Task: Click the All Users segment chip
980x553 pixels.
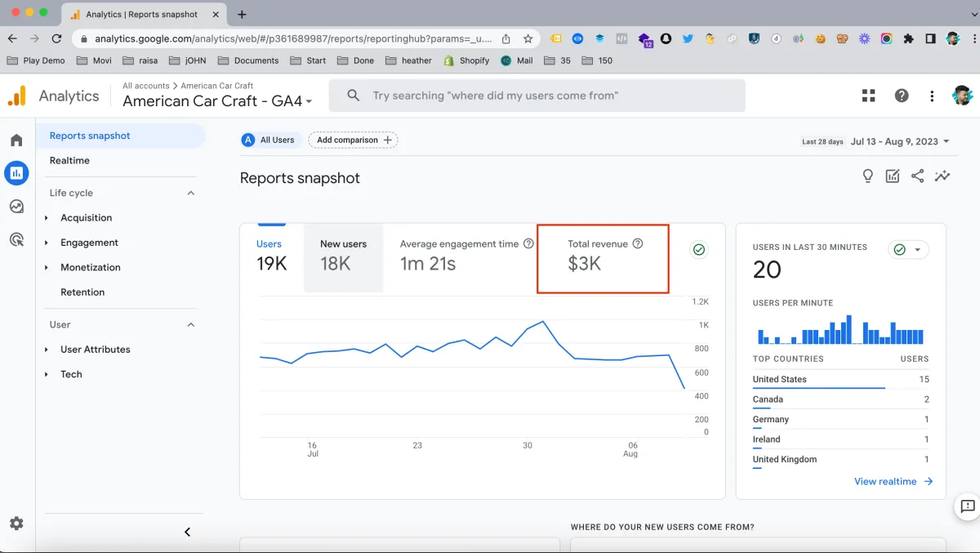Action: click(270, 140)
